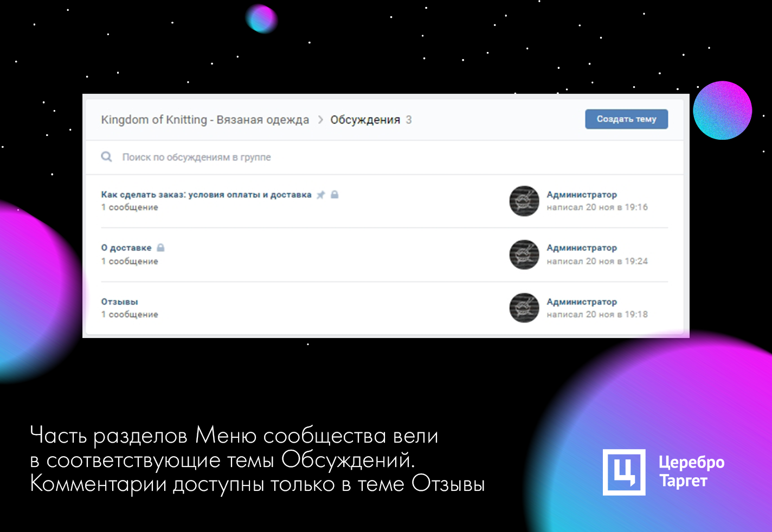
Task: Click the pin icon on Как сделать заказ
Action: click(x=321, y=194)
